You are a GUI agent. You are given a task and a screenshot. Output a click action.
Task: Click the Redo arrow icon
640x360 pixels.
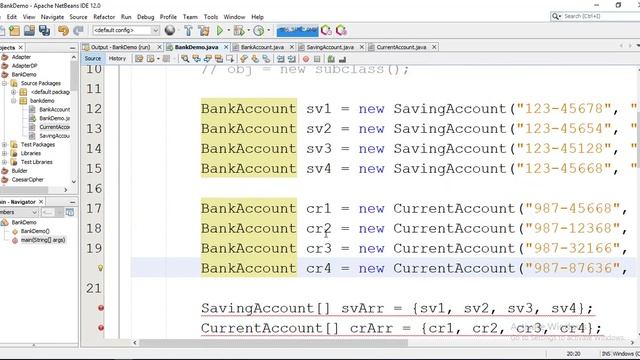pyautogui.click(x=78, y=31)
